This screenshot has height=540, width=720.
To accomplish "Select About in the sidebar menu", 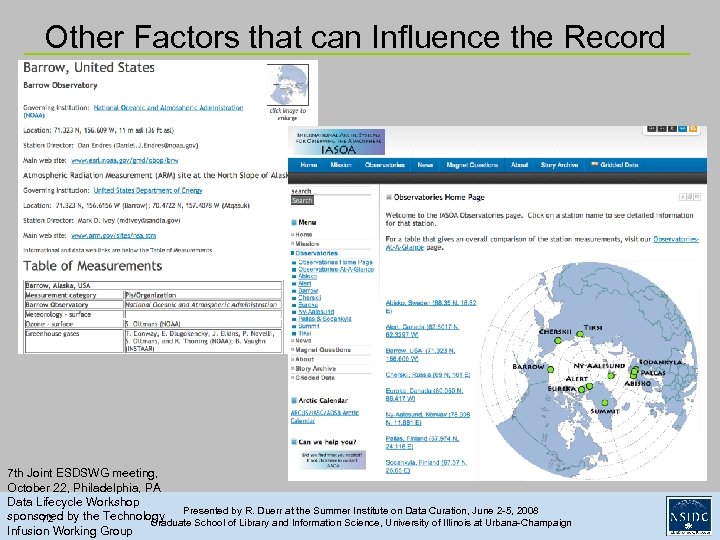I will [304, 359].
